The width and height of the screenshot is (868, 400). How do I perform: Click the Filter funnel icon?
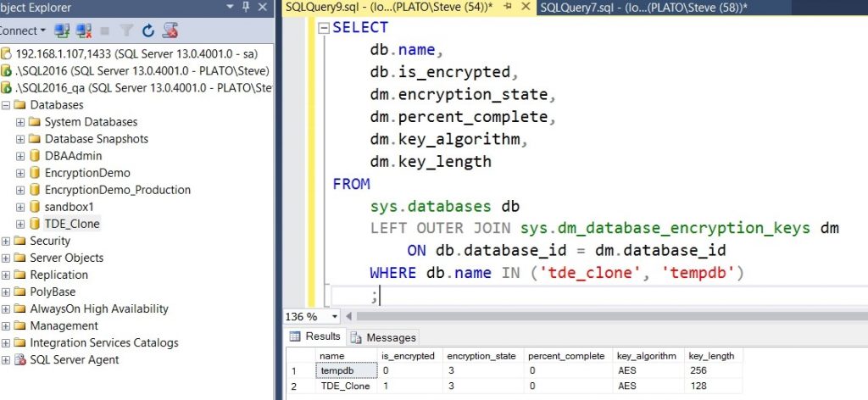click(127, 31)
